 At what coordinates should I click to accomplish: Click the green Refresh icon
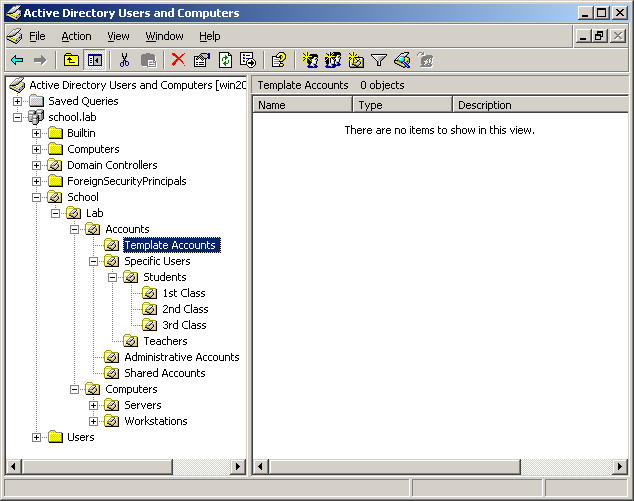225,60
